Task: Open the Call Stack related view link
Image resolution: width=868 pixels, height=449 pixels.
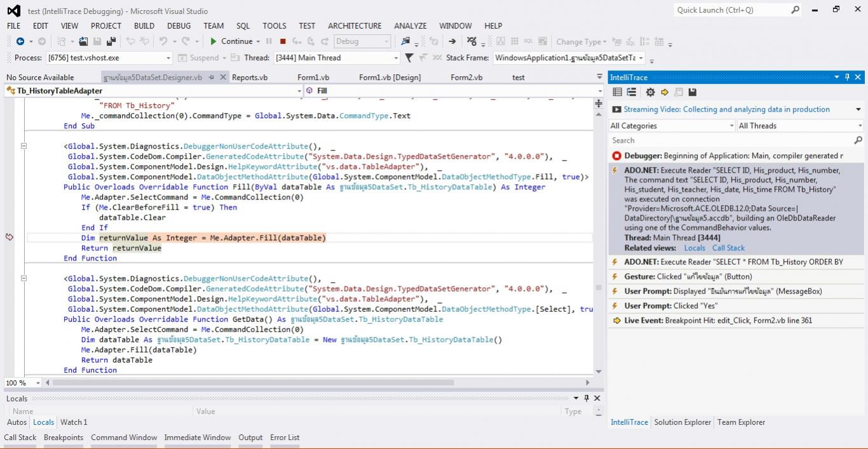Action: [728, 248]
